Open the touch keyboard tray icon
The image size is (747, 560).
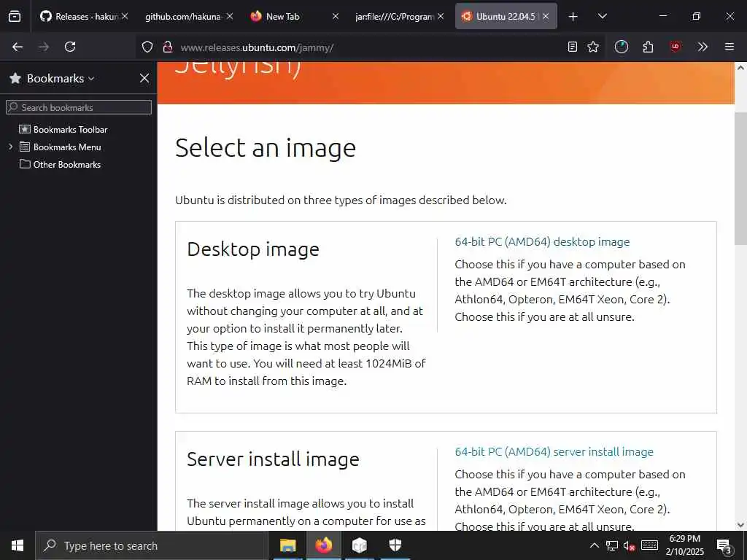tap(649, 545)
